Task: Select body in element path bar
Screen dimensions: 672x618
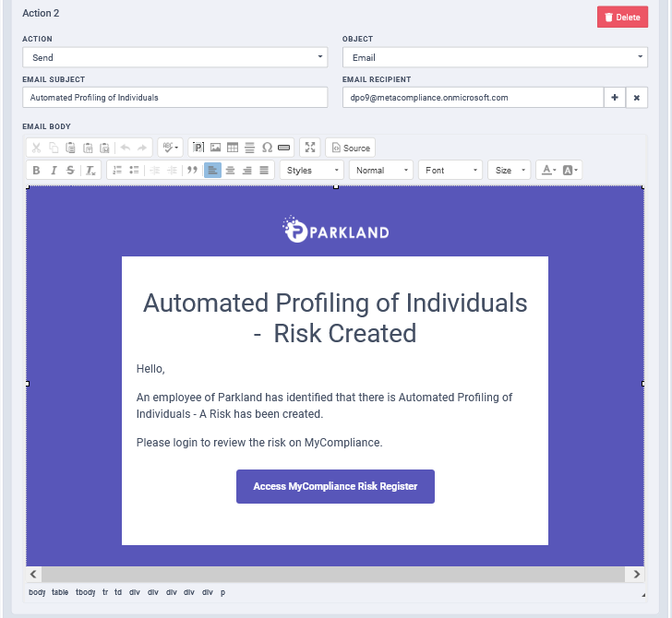Action: [x=37, y=592]
